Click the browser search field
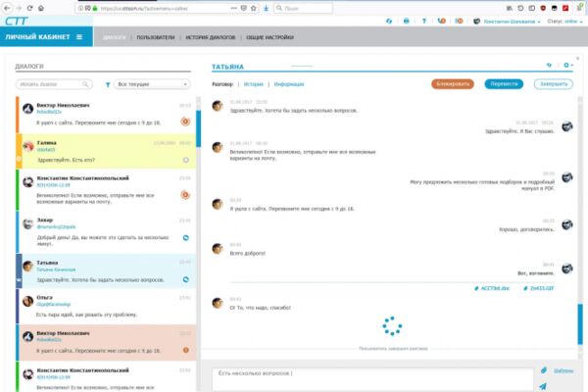The width and height of the screenshot is (588, 392). point(303,8)
